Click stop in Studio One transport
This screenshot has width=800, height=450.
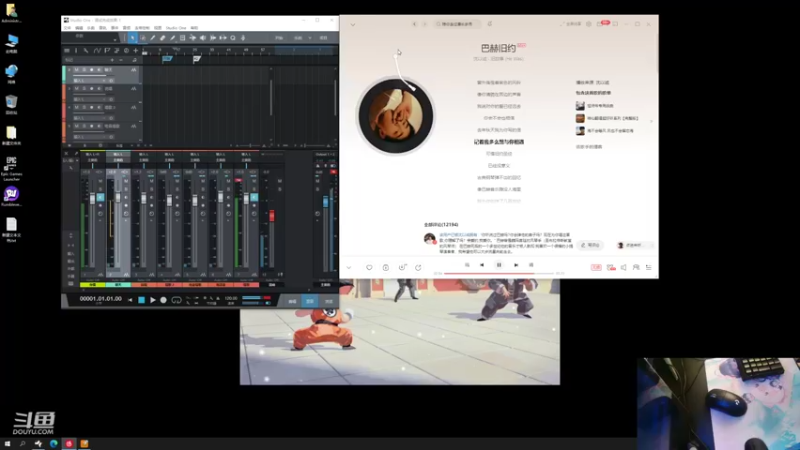pyautogui.click(x=141, y=300)
